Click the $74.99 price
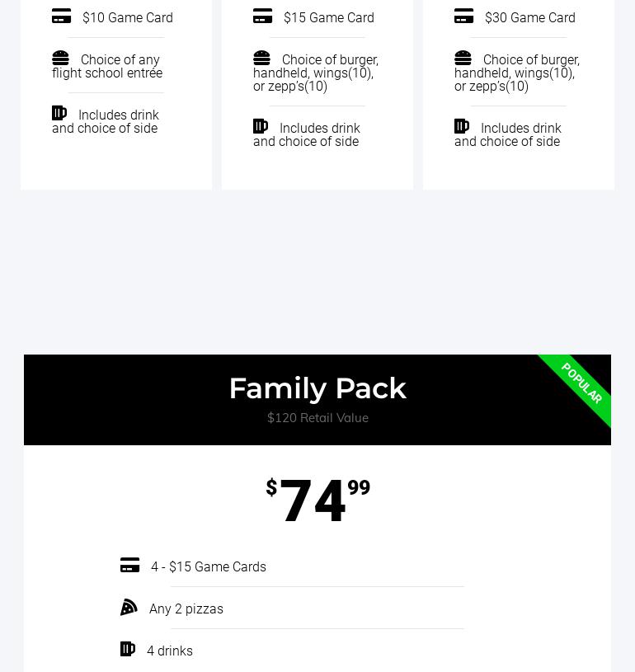635x672 pixels. point(317,500)
